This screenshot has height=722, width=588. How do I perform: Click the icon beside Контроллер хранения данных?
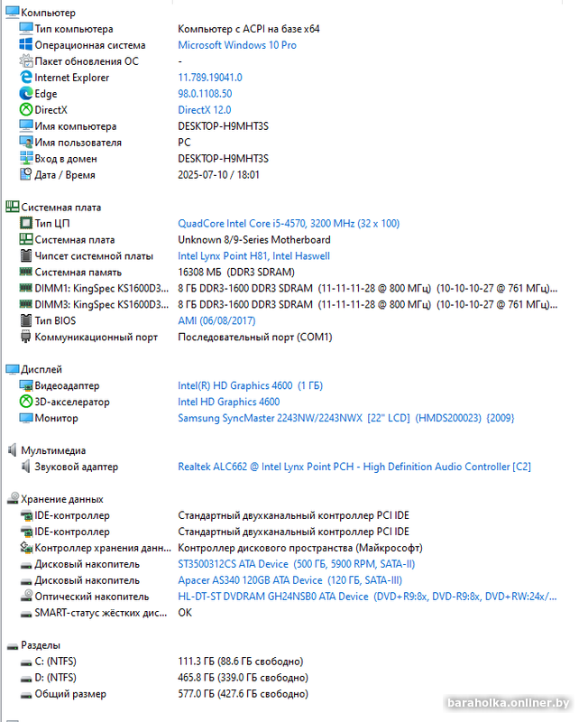click(x=26, y=548)
